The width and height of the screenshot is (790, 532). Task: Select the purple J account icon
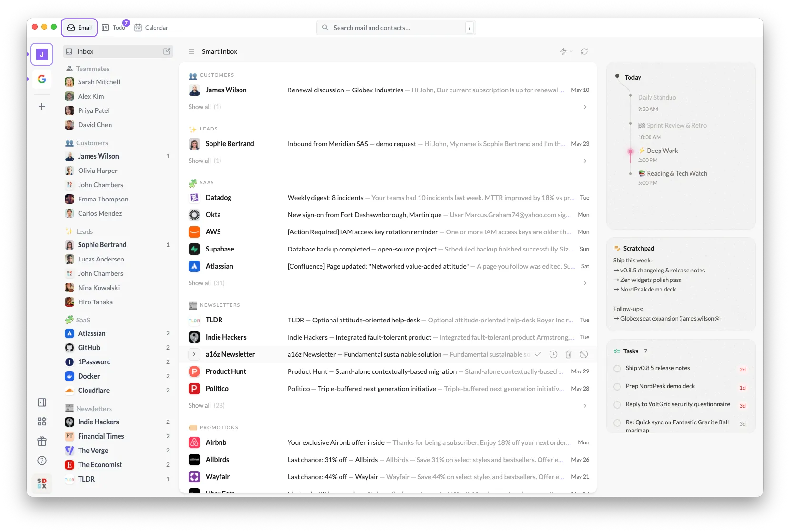coord(42,54)
